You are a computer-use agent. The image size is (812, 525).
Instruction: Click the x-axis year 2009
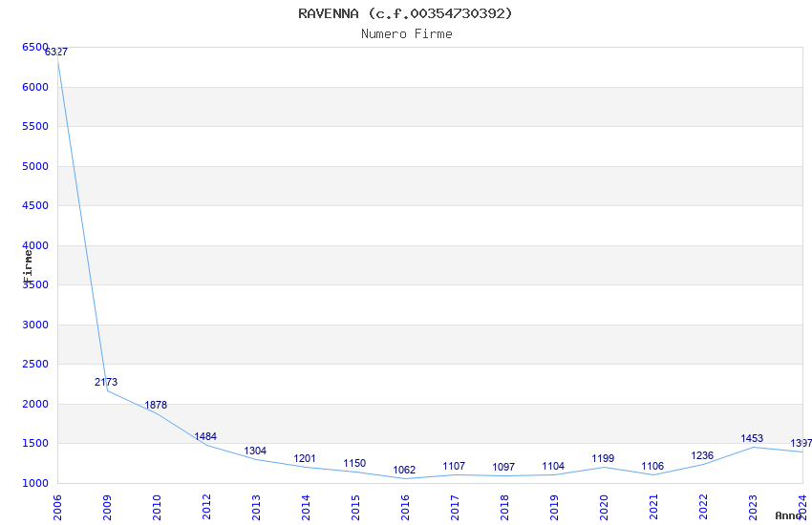pos(107,508)
